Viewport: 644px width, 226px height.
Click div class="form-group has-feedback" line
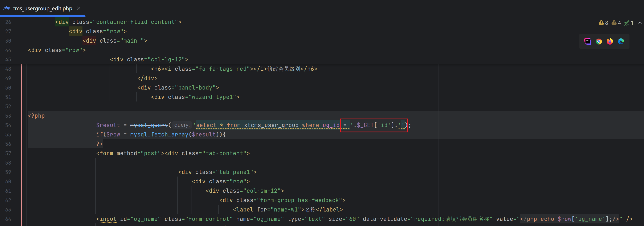tap(282, 200)
